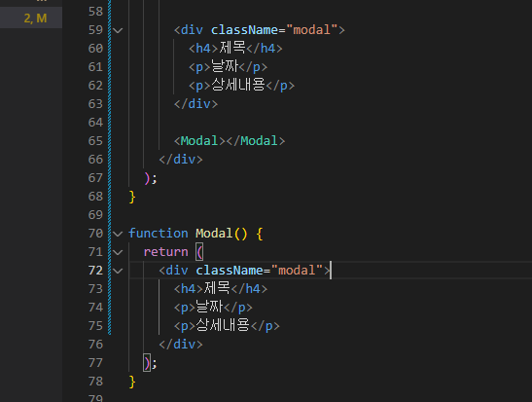Click the h4 제목 element on line 73
Screen dimensions: 532x402
tap(221, 288)
